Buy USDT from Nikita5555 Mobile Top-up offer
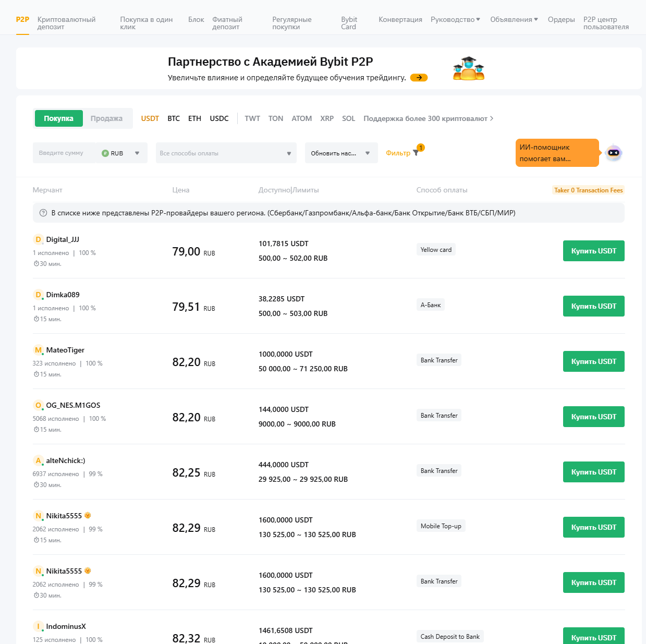The image size is (646, 644). click(593, 527)
